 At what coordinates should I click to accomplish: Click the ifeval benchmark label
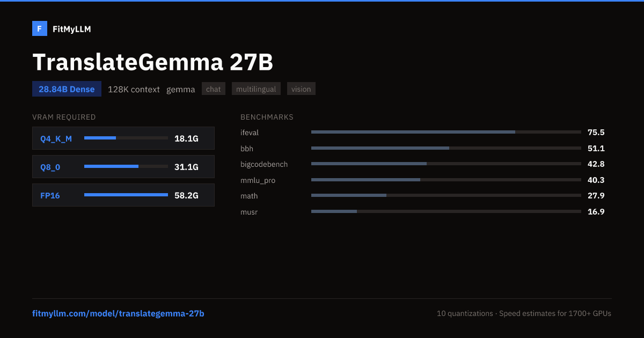[250, 133]
